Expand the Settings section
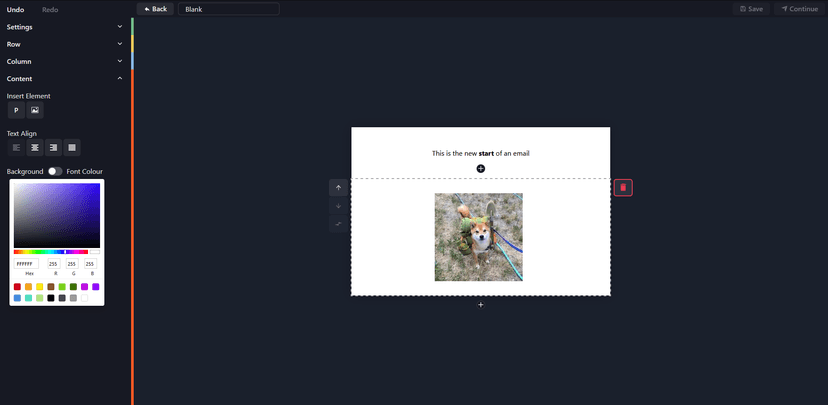This screenshot has height=405, width=828. click(65, 27)
